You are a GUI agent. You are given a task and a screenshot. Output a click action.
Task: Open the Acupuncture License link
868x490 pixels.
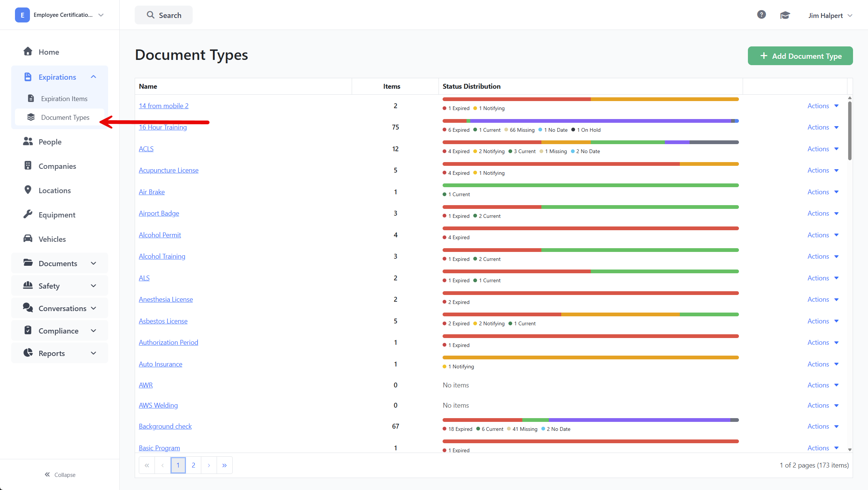coord(168,170)
